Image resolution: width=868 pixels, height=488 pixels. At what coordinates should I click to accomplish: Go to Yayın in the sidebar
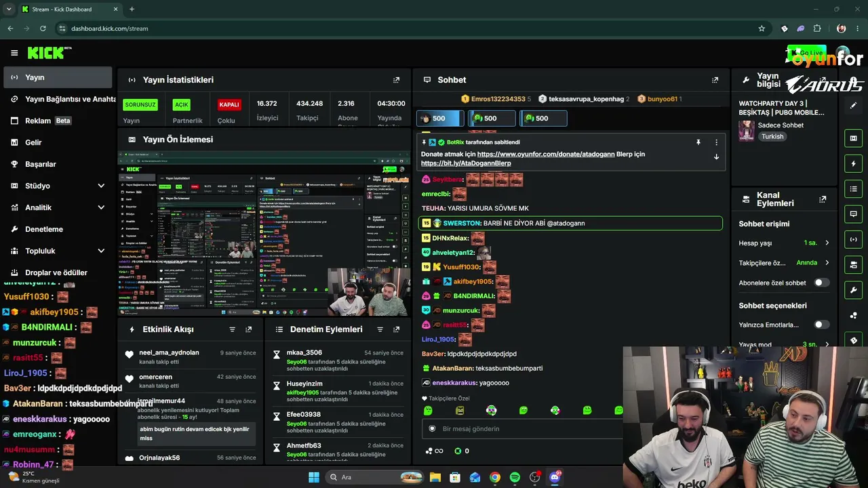(x=58, y=77)
